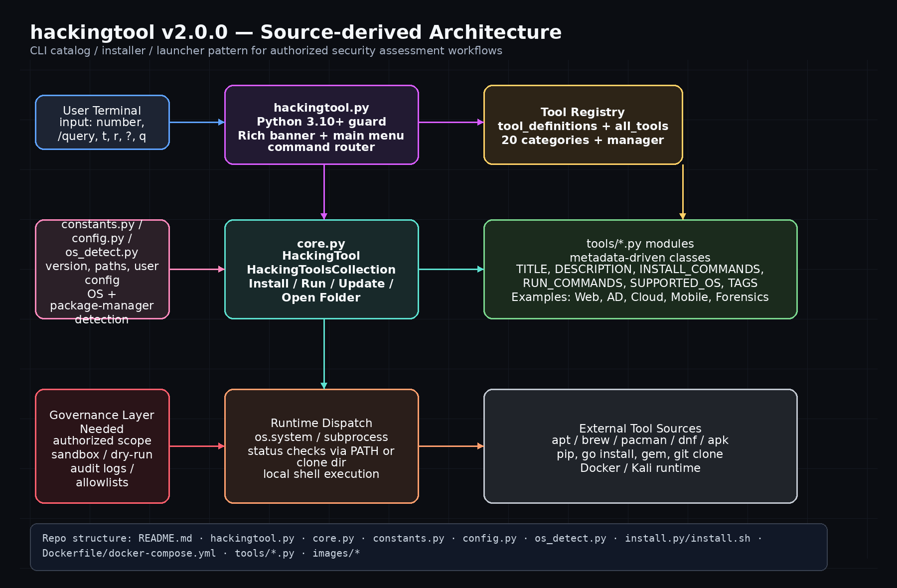Click 'README.md' in repo structure
Screen dimensions: 897x588
point(165,538)
